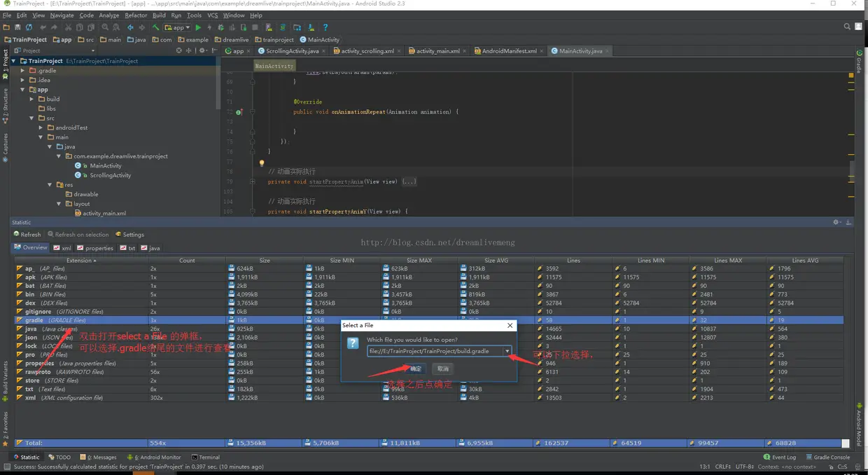The height and width of the screenshot is (475, 868).
Task: Click the Debug app bug icon
Action: pyautogui.click(x=220, y=27)
